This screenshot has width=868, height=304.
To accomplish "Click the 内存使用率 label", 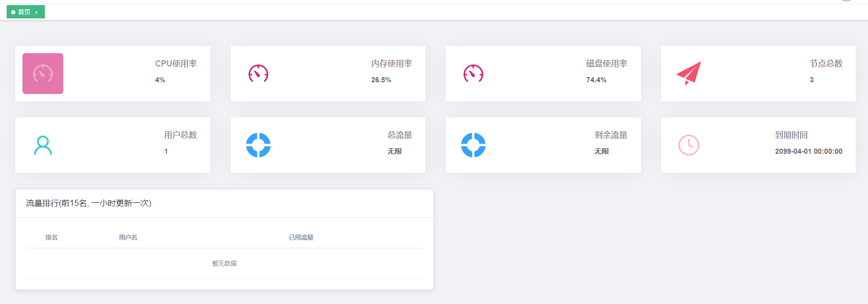I will [x=392, y=63].
